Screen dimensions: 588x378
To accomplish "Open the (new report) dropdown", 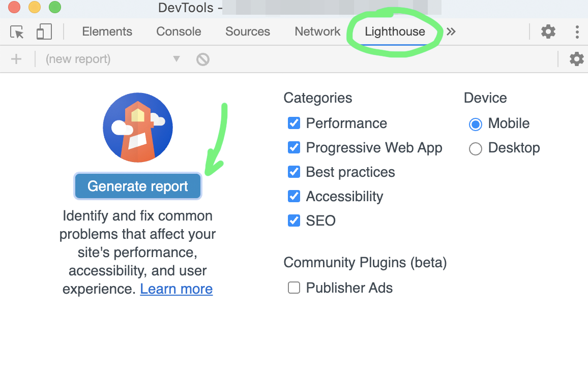I will 112,59.
